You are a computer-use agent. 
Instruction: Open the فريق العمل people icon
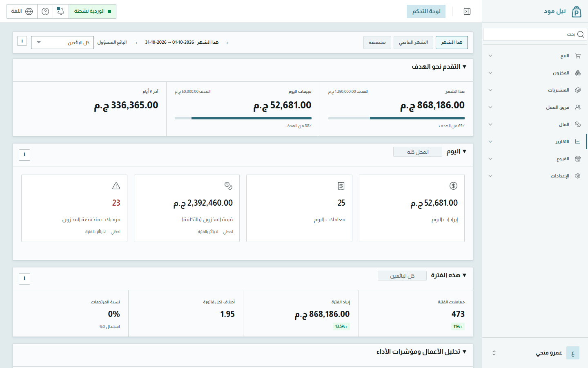click(x=578, y=107)
